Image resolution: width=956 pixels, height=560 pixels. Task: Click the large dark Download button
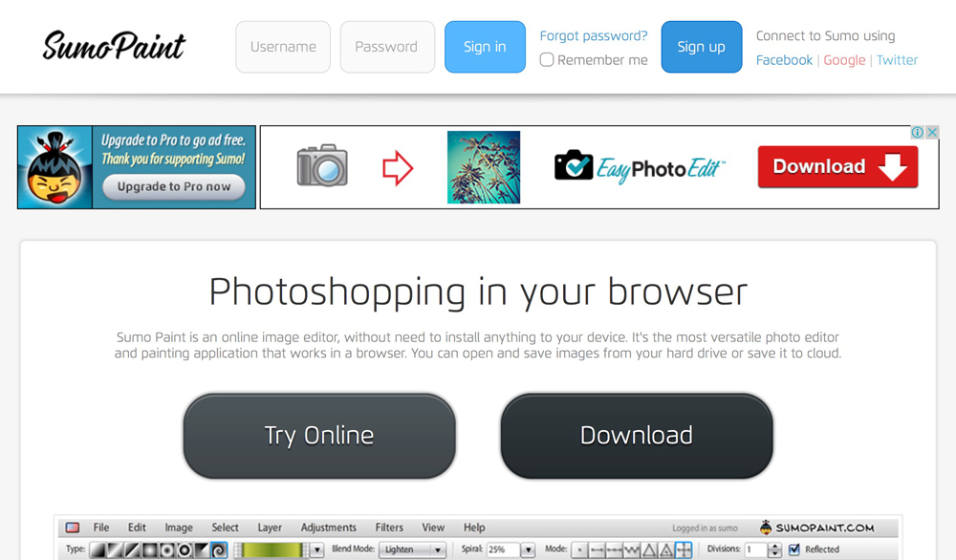pyautogui.click(x=637, y=436)
